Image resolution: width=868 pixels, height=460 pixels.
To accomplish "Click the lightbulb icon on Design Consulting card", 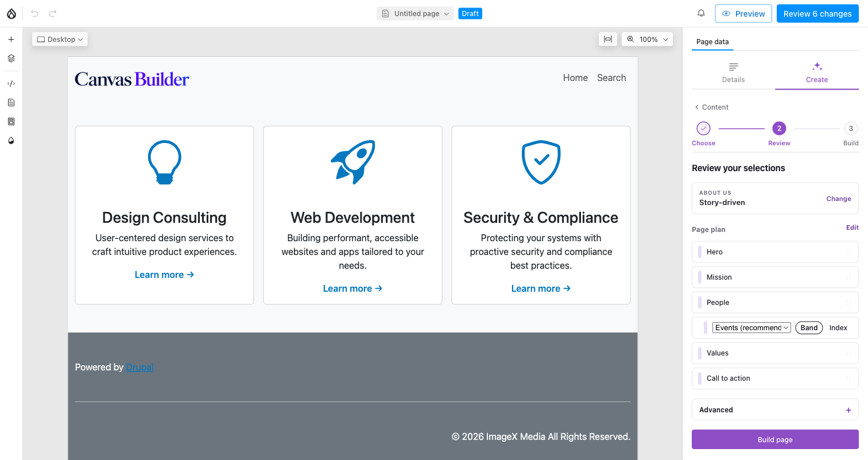I will click(165, 163).
